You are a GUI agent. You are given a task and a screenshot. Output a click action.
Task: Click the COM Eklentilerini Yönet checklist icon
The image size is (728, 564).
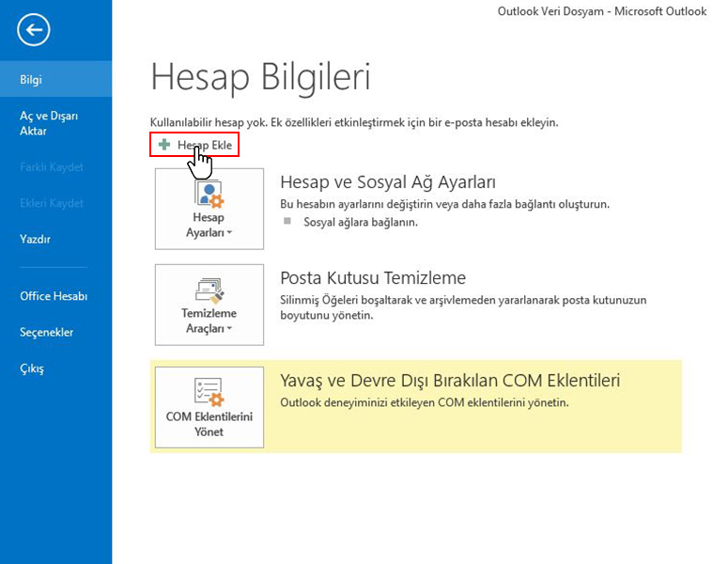(x=209, y=391)
